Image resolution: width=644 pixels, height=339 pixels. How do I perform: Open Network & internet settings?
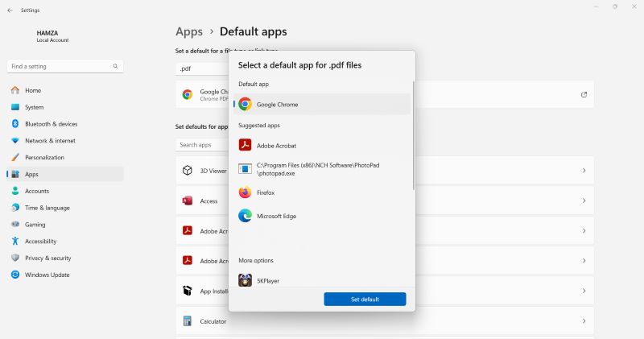tap(65, 141)
